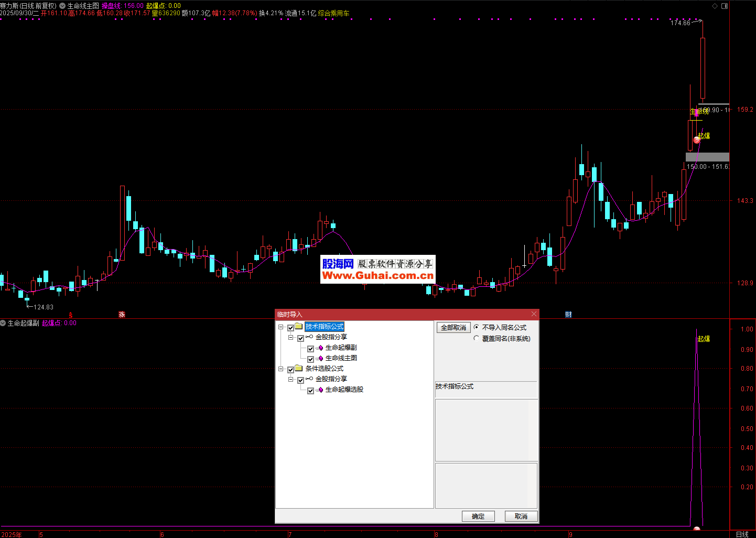The width and height of the screenshot is (756, 538).
Task: Click the red 起爆 ball marker on the chart
Action: 697,139
